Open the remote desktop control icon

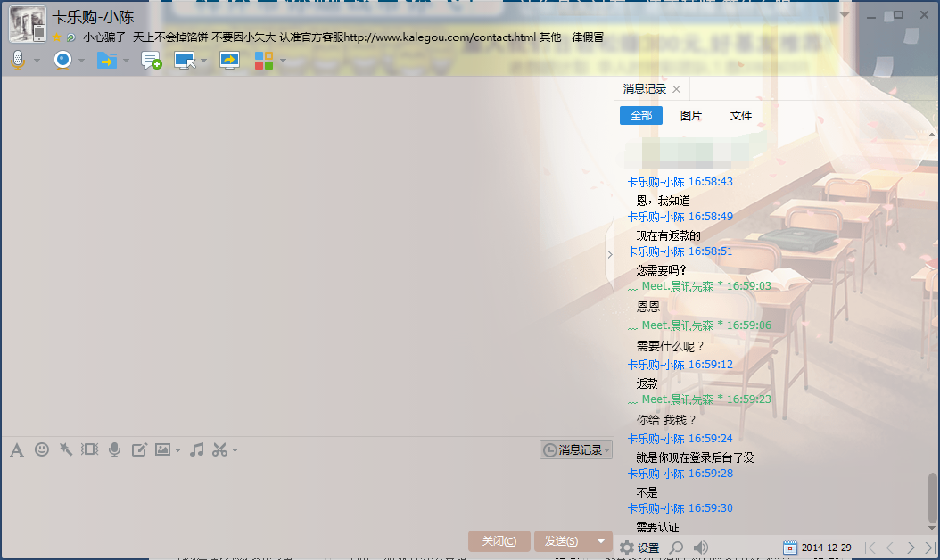[185, 61]
